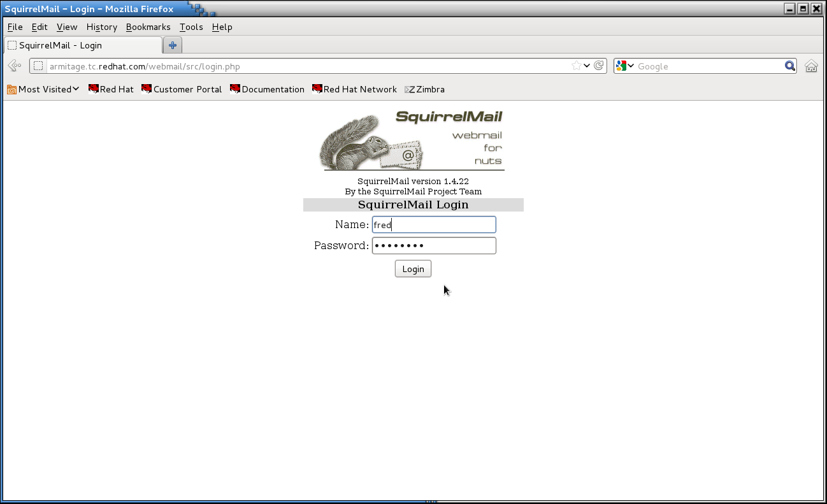The height and width of the screenshot is (504, 827).
Task: Open the Red Hat bookmark
Action: 111,89
